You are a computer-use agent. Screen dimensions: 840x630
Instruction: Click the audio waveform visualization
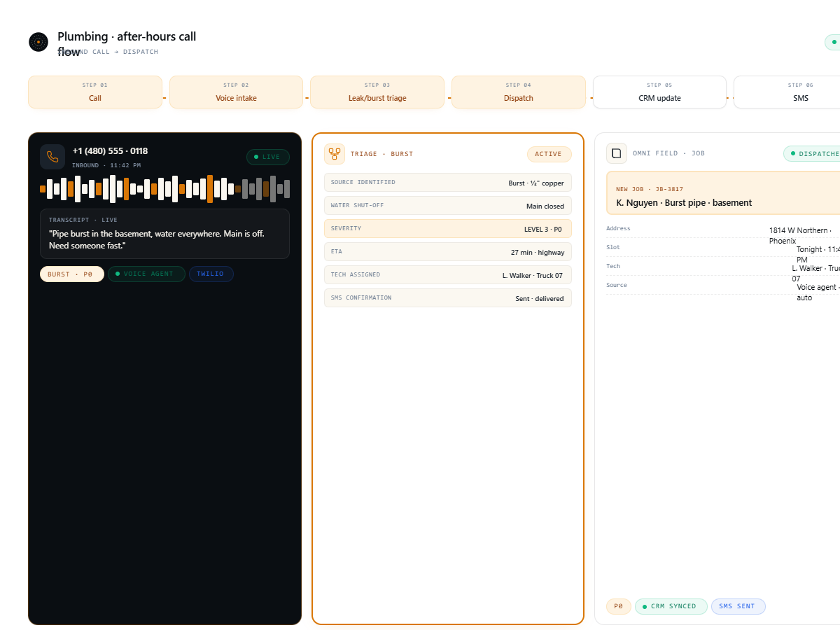pos(164,189)
